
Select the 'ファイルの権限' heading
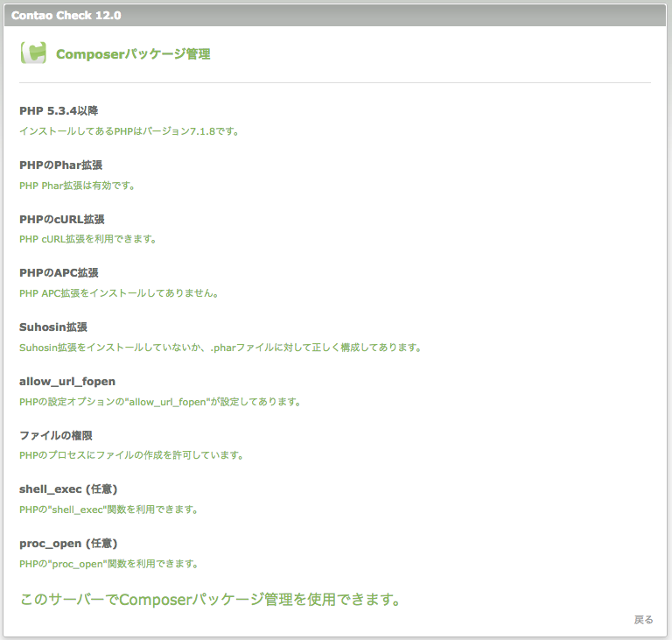tap(56, 435)
